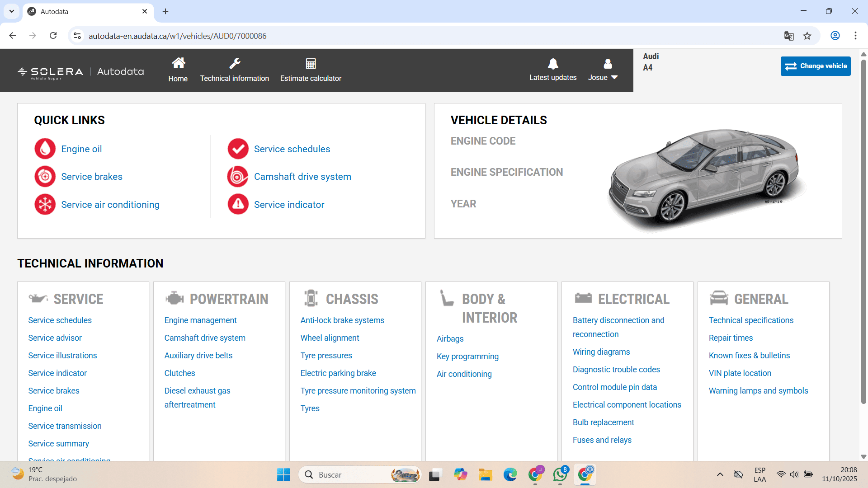The image size is (868, 488).
Task: Open the browser tab search dropdown
Action: [12, 11]
